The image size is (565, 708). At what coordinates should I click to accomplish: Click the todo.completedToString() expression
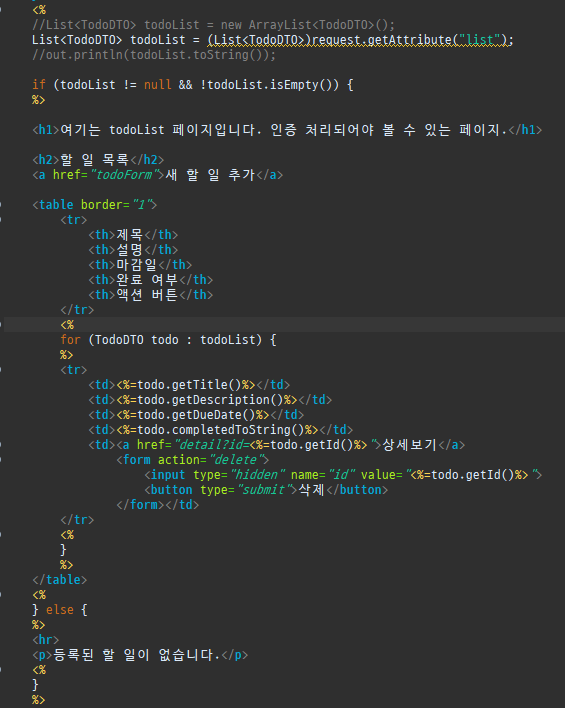217,429
